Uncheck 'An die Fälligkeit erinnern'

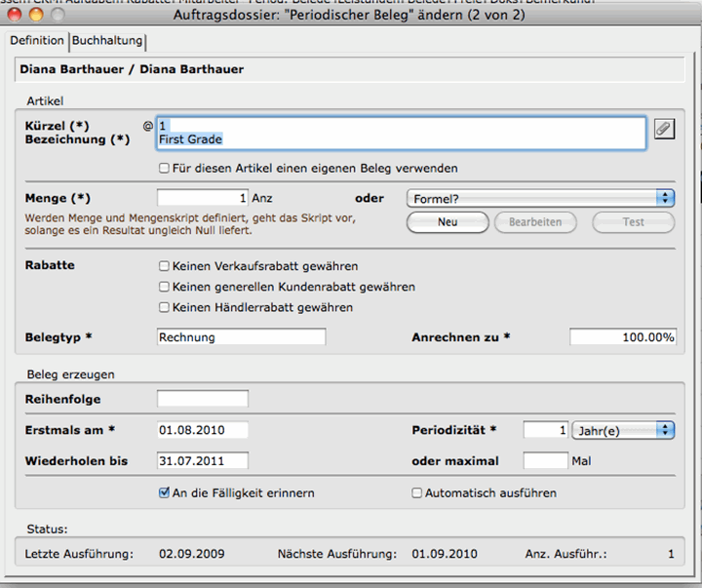[x=165, y=493]
